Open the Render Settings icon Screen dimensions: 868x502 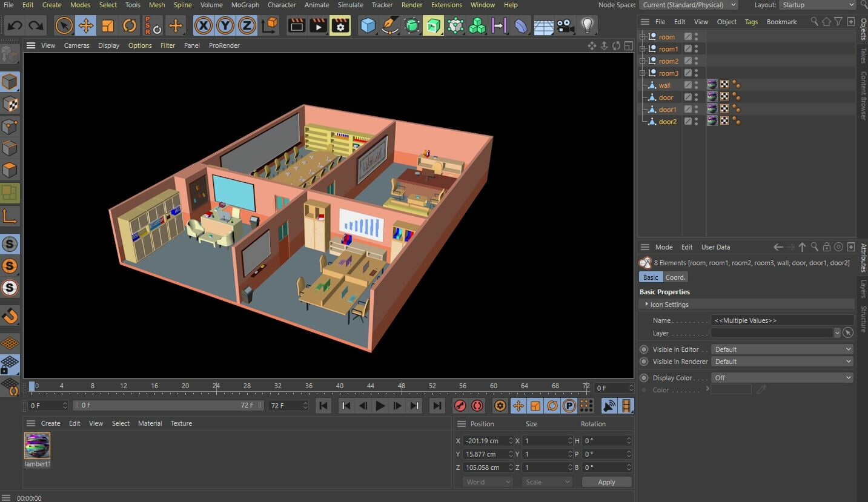click(x=340, y=25)
